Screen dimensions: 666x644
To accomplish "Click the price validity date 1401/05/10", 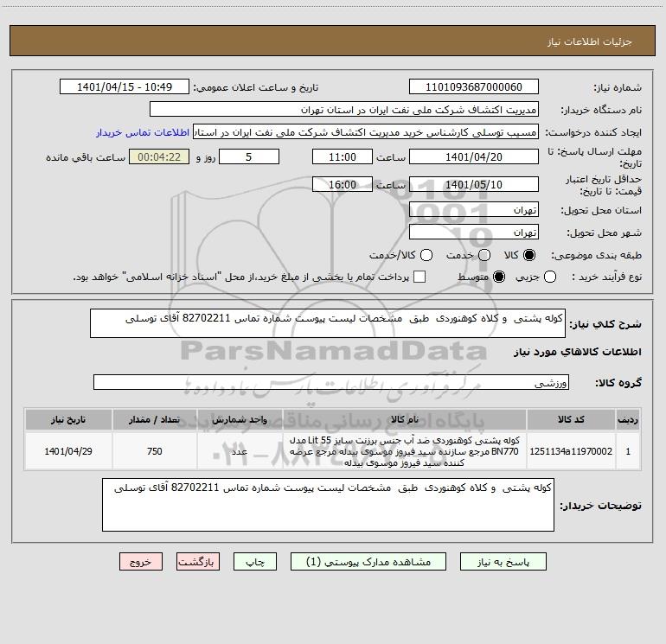I will tap(474, 184).
